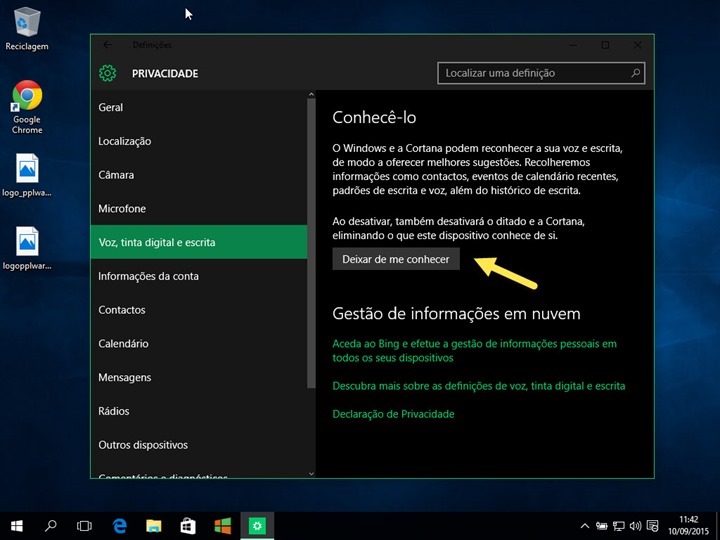
Task: Open the Contactos privacy section
Action: [199, 310]
